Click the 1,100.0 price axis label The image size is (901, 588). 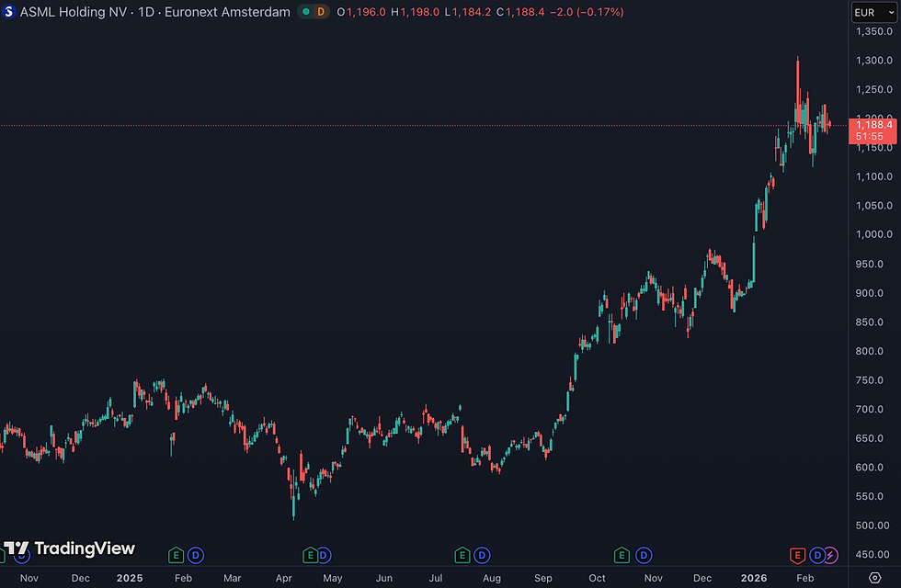(x=874, y=176)
